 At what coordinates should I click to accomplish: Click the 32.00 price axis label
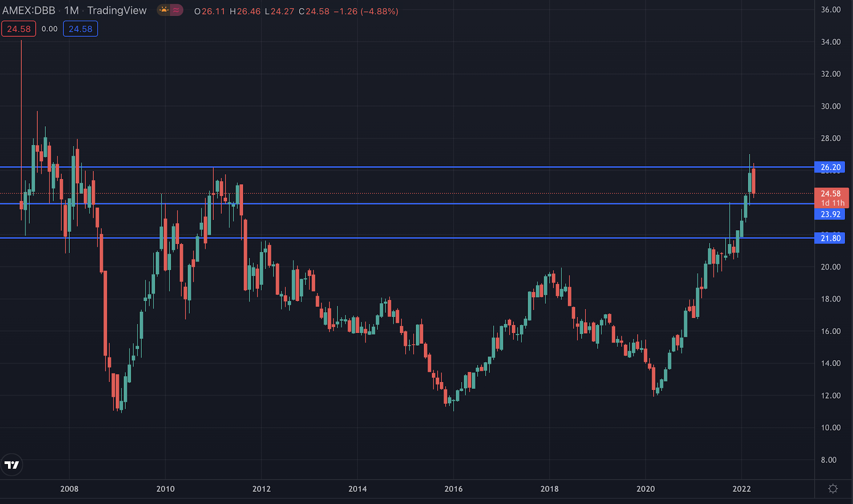pos(831,74)
